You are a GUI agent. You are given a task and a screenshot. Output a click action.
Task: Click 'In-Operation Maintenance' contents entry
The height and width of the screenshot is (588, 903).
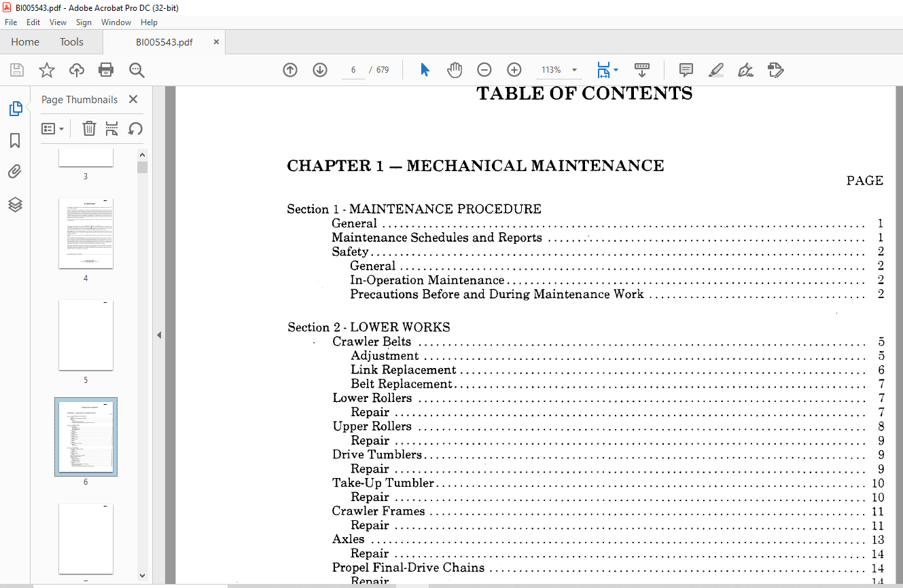point(427,280)
